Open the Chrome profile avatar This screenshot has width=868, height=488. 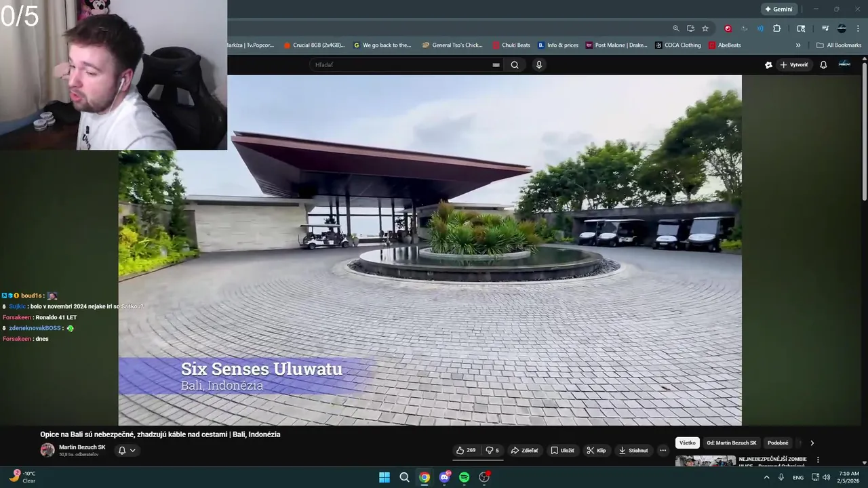pos(842,28)
